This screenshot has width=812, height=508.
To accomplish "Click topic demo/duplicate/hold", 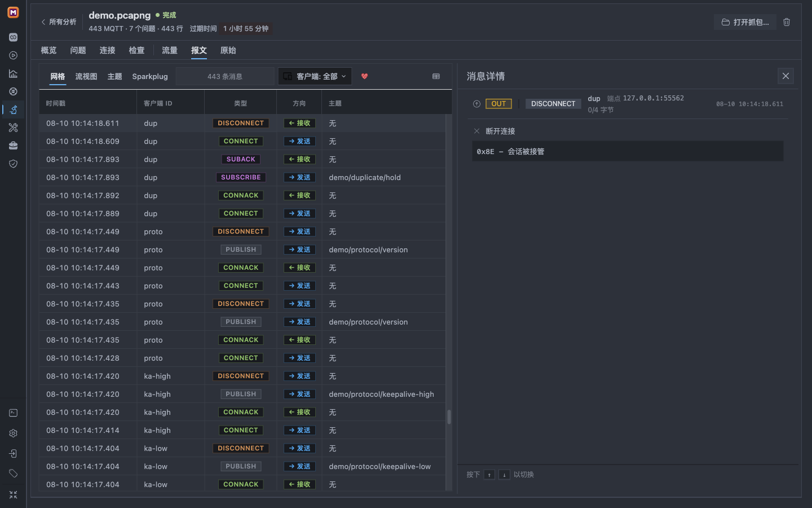I will [x=365, y=177].
